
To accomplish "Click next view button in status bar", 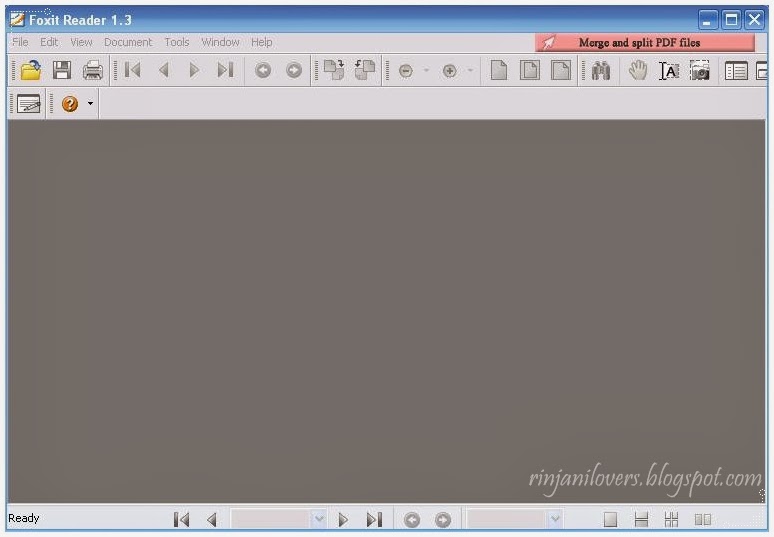I will click(x=443, y=520).
